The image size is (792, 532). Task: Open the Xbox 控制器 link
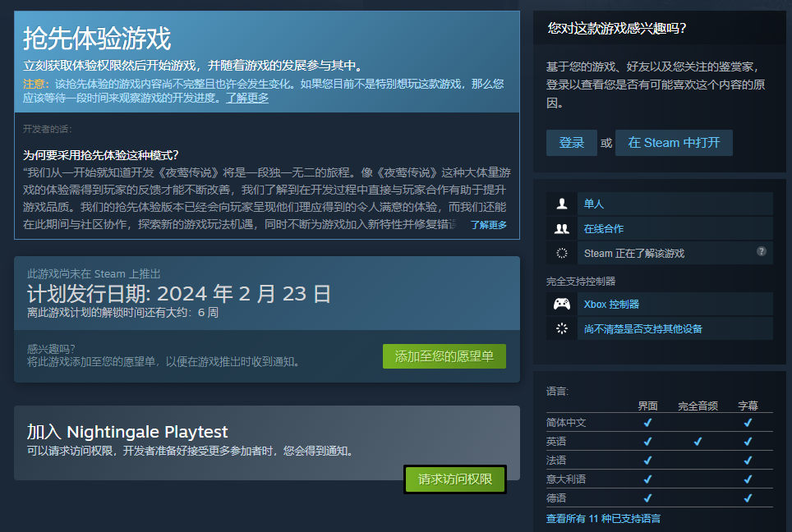pos(611,305)
